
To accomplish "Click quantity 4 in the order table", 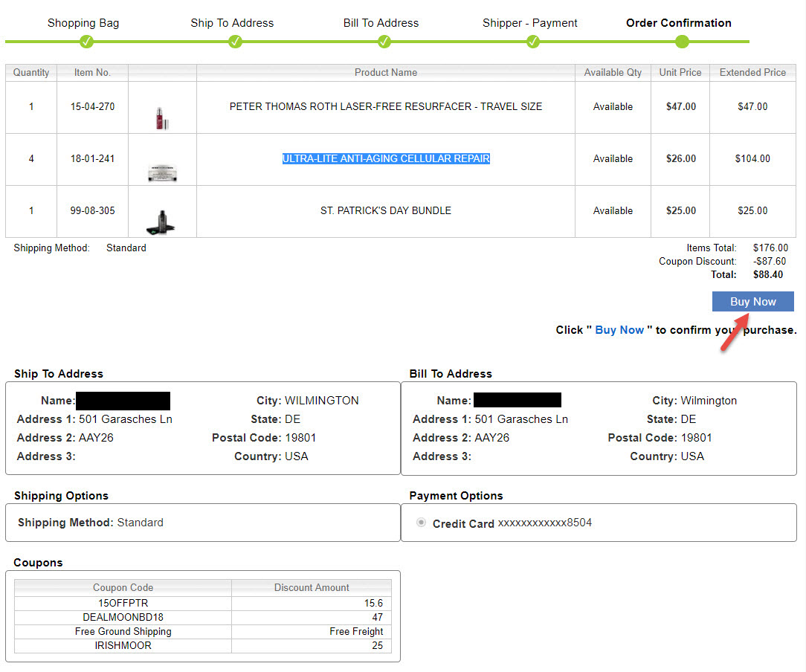I will click(x=31, y=158).
